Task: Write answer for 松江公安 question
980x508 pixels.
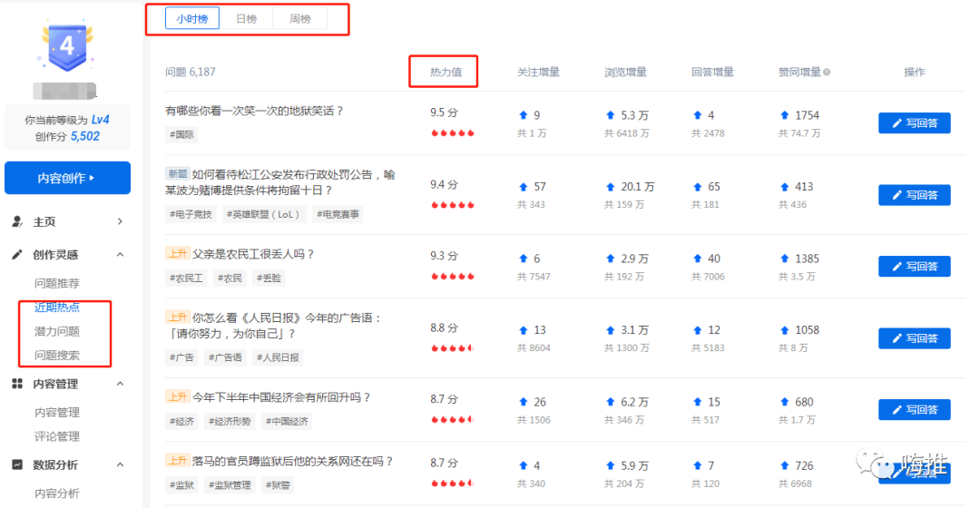Action: (915, 195)
